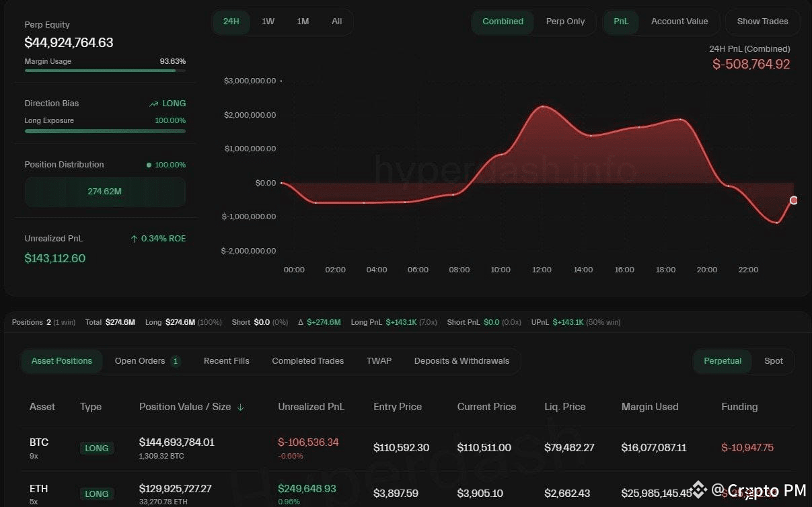Select the red endpoint marker on the PnL chart

[794, 200]
